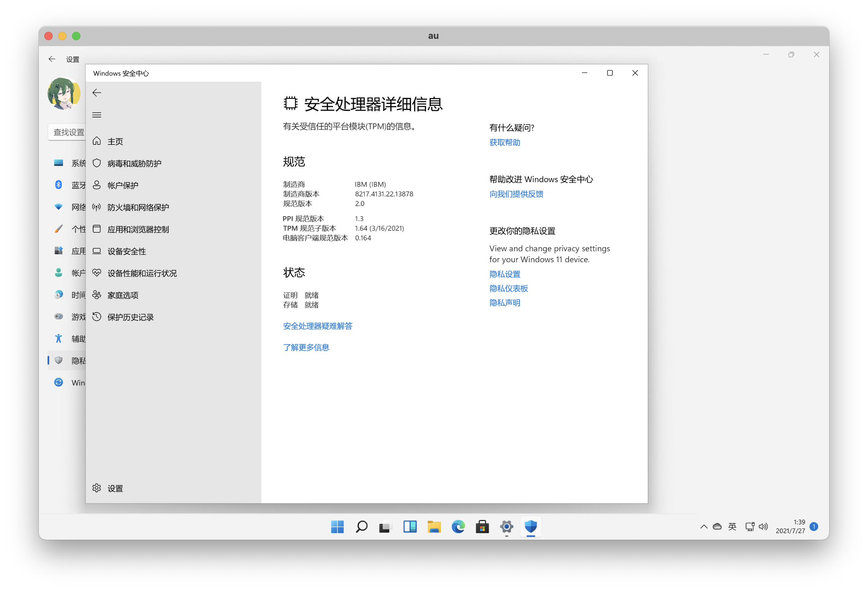Adjust system volume in taskbar

pyautogui.click(x=763, y=527)
